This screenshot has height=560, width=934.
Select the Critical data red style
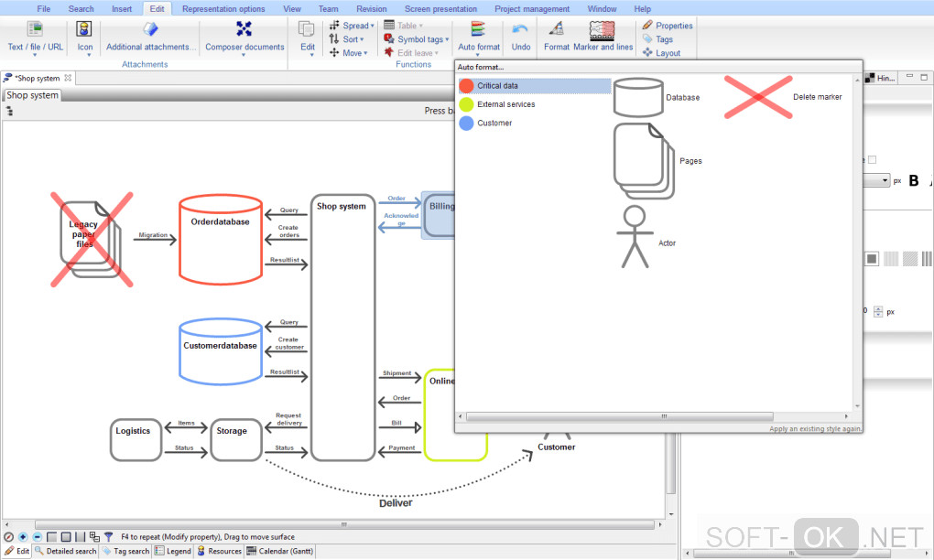tap(535, 86)
